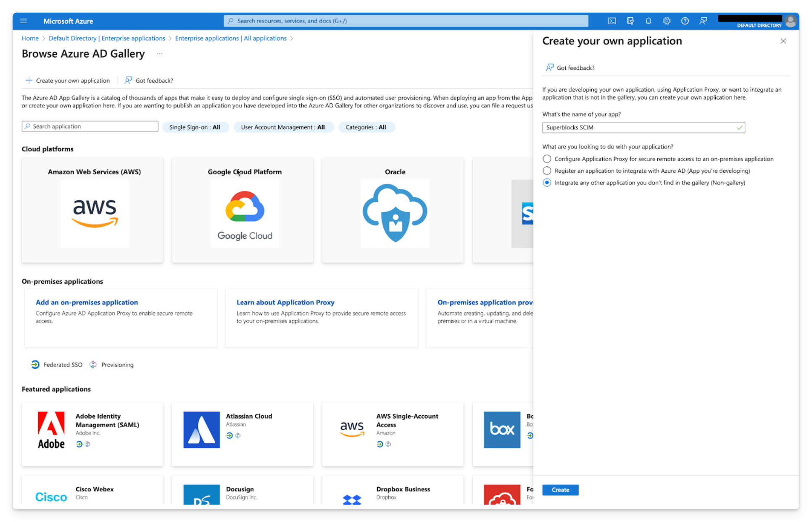Click the Create button in the panel
812x522 pixels.
click(x=560, y=490)
